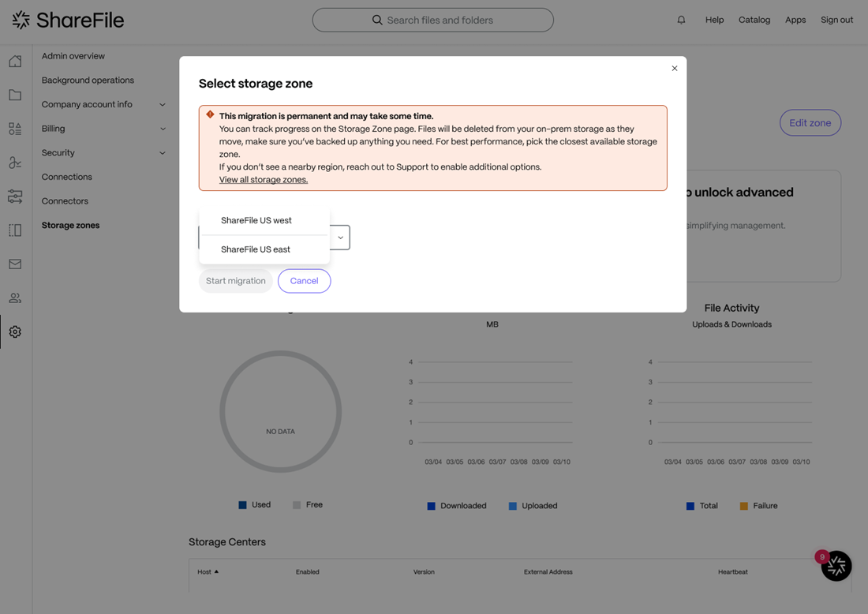Open the signatures sidebar icon
Screen dimensions: 868x614
click(x=16, y=163)
